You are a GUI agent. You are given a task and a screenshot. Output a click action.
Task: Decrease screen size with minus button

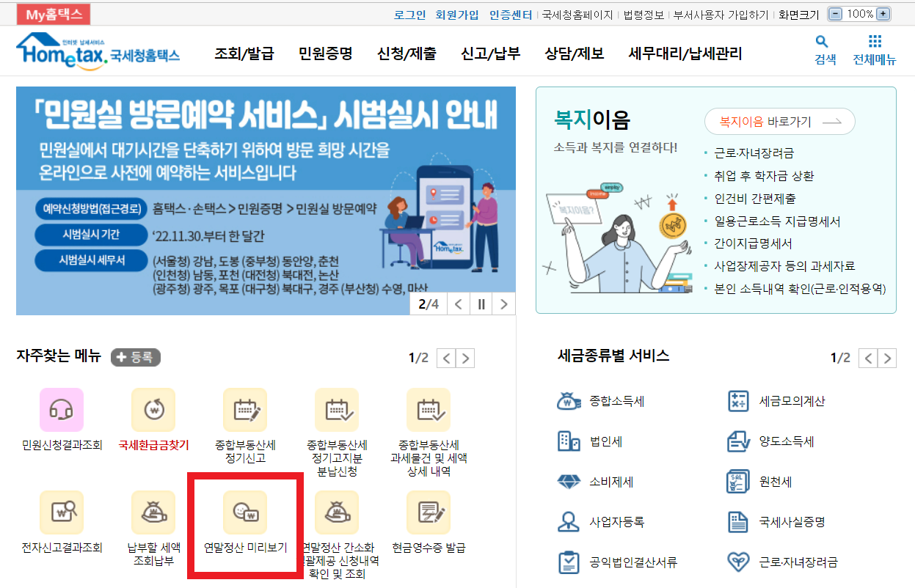click(835, 14)
